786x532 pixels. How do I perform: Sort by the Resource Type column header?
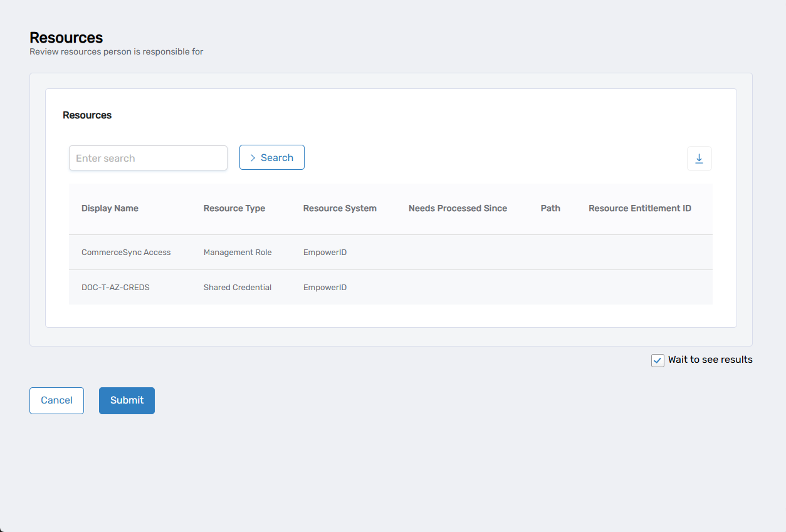[x=234, y=208]
